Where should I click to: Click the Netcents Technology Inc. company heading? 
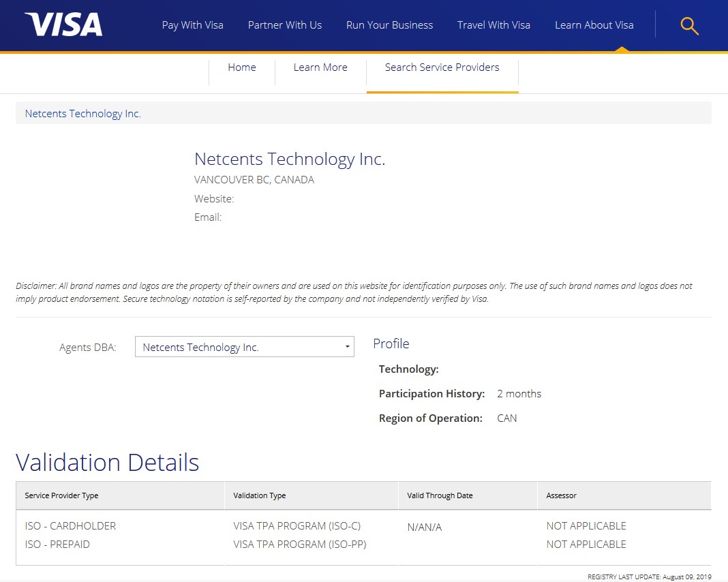coord(290,159)
